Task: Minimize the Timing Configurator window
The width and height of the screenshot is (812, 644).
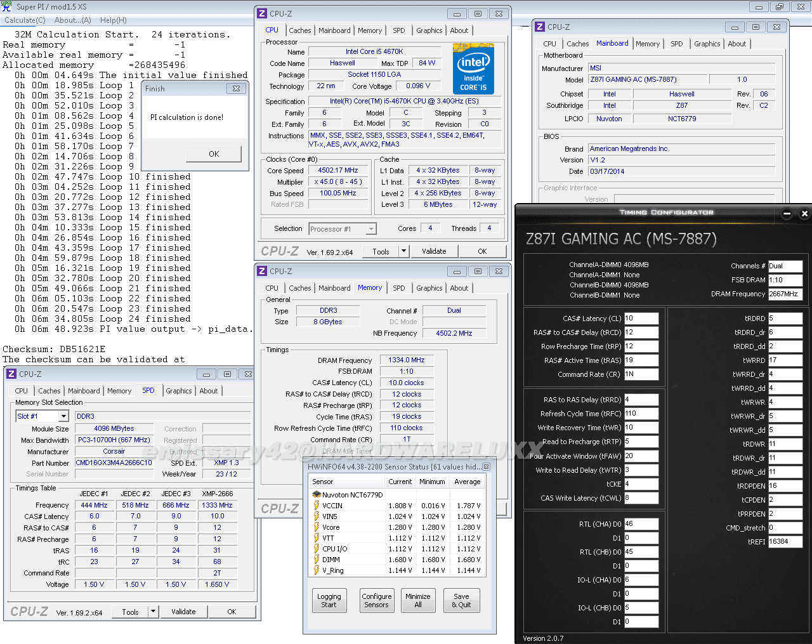Action: point(787,214)
